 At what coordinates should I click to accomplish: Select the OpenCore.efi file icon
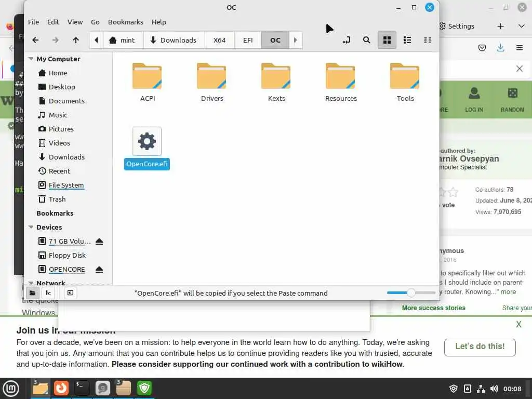[x=147, y=141]
